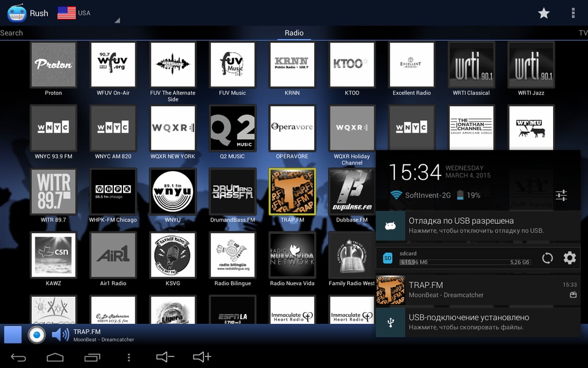Select WRTI Classical station
The width and height of the screenshot is (588, 368).
coord(472,64)
